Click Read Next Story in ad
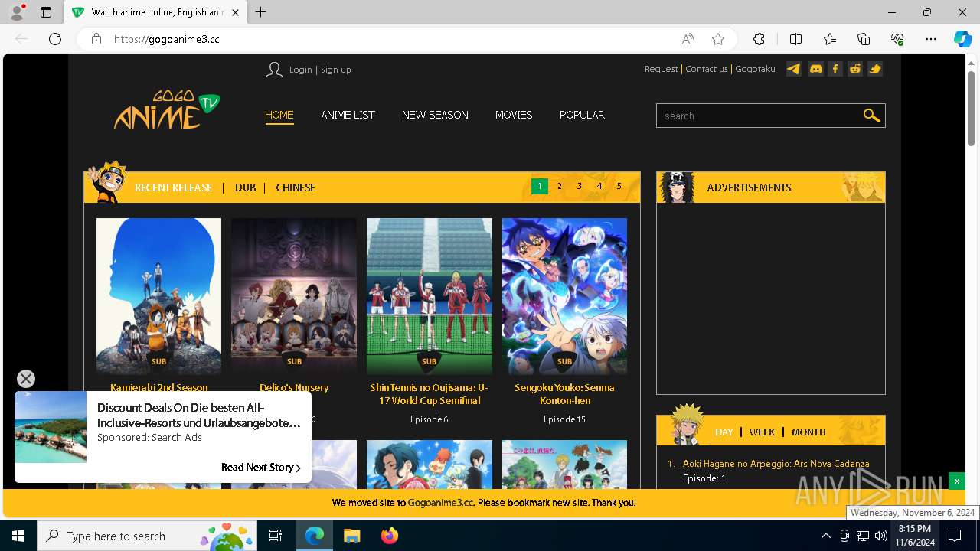This screenshot has width=980, height=551. 260,468
